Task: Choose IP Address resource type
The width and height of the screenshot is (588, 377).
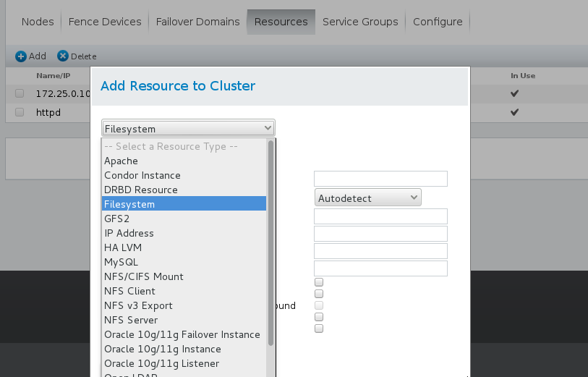Action: point(184,233)
